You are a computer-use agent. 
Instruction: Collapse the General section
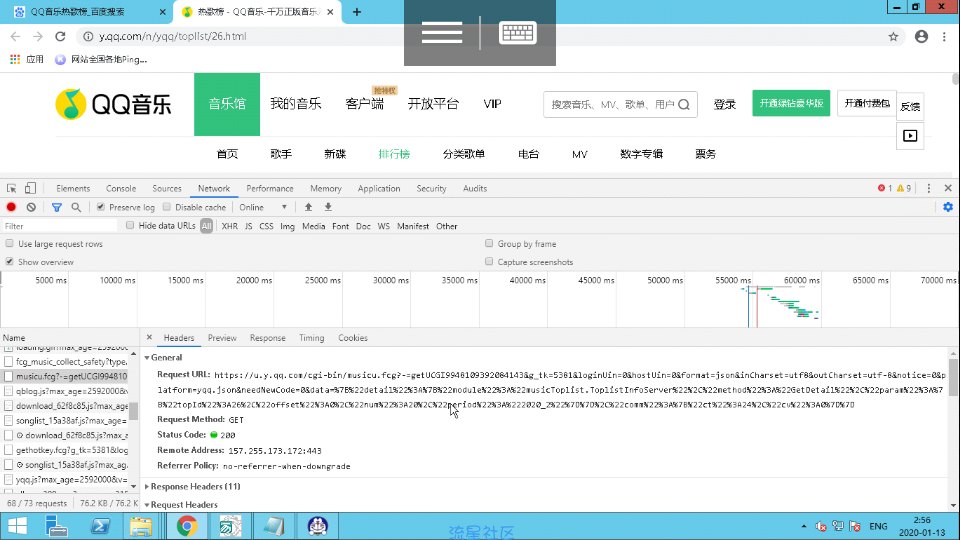147,358
